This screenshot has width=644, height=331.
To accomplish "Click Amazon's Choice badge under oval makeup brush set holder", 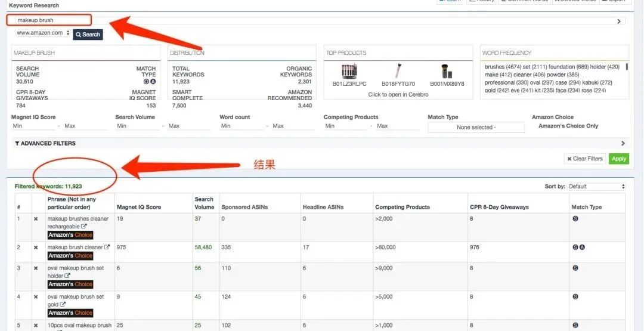I will tap(70, 284).
